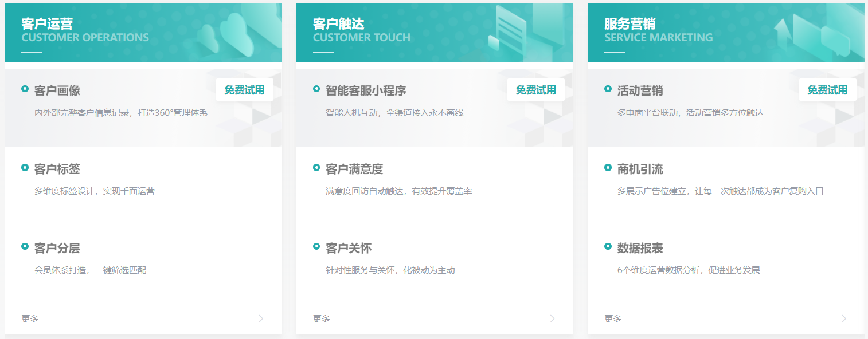Click the SERVICE MARKETING subtitle

tap(658, 38)
